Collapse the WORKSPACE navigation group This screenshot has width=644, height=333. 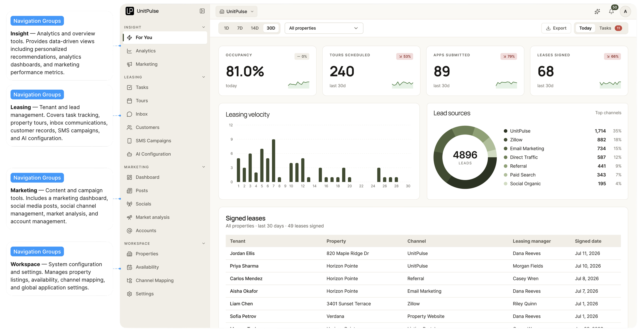click(x=203, y=243)
